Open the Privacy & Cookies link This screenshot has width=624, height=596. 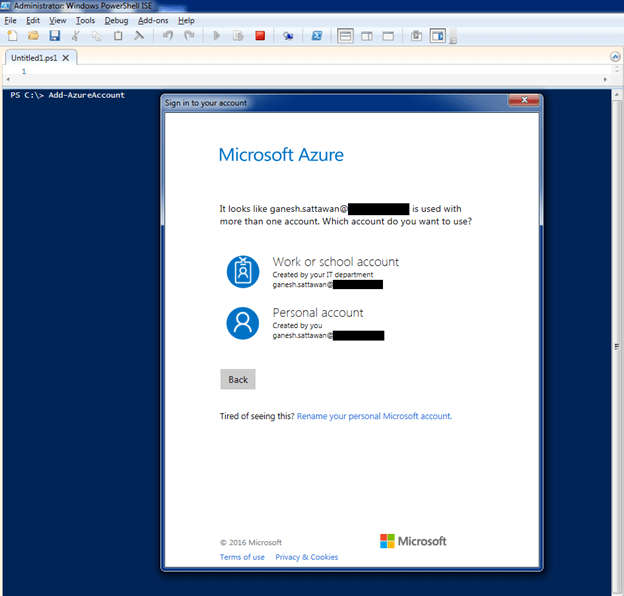[x=306, y=557]
